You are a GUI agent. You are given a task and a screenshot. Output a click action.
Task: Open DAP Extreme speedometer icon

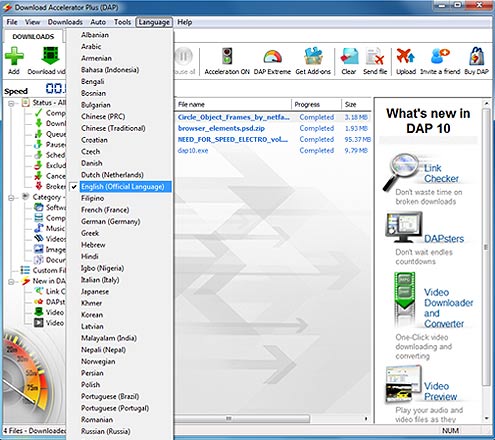(272, 57)
